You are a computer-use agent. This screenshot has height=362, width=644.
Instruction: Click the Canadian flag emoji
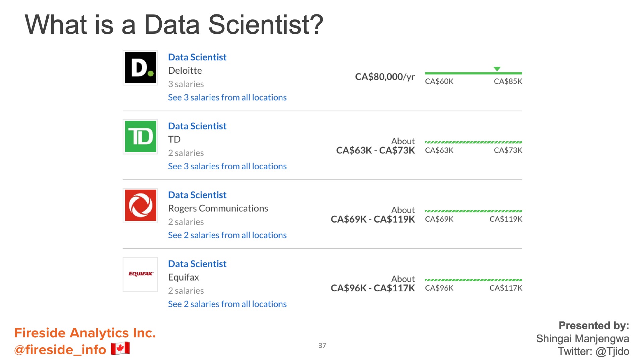tap(120, 349)
